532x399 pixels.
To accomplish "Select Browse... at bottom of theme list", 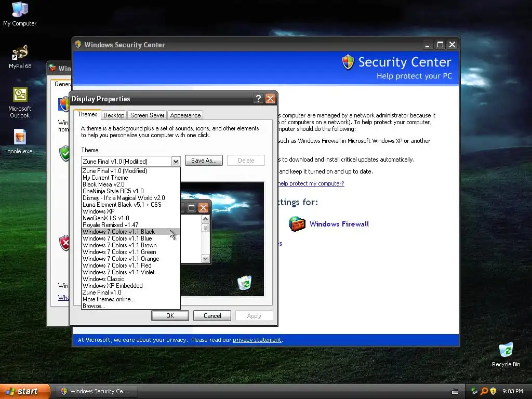I will pos(130,306).
